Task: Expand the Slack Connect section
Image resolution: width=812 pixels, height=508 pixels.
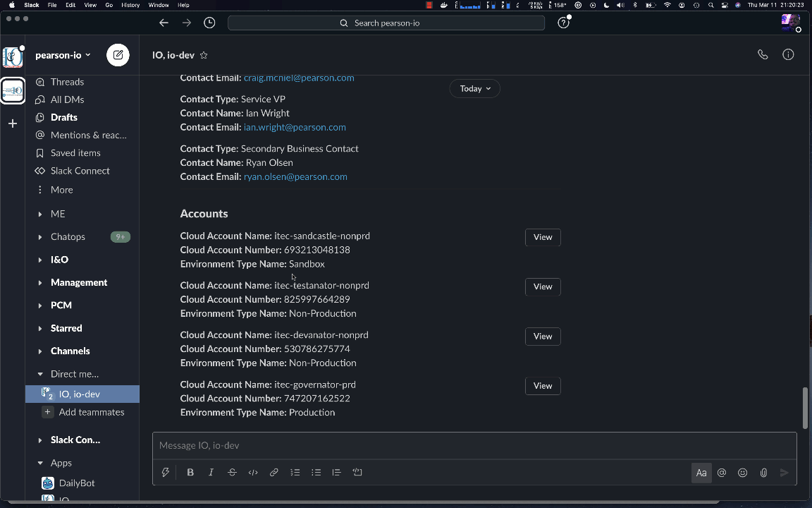Action: [x=40, y=440]
